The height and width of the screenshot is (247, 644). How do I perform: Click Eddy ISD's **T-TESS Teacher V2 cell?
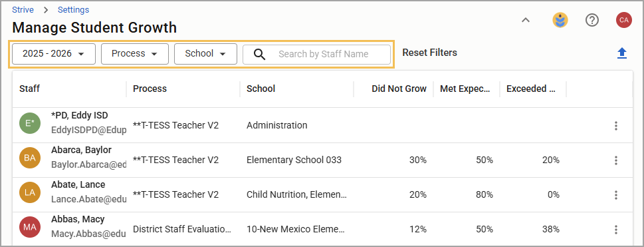[175, 125]
